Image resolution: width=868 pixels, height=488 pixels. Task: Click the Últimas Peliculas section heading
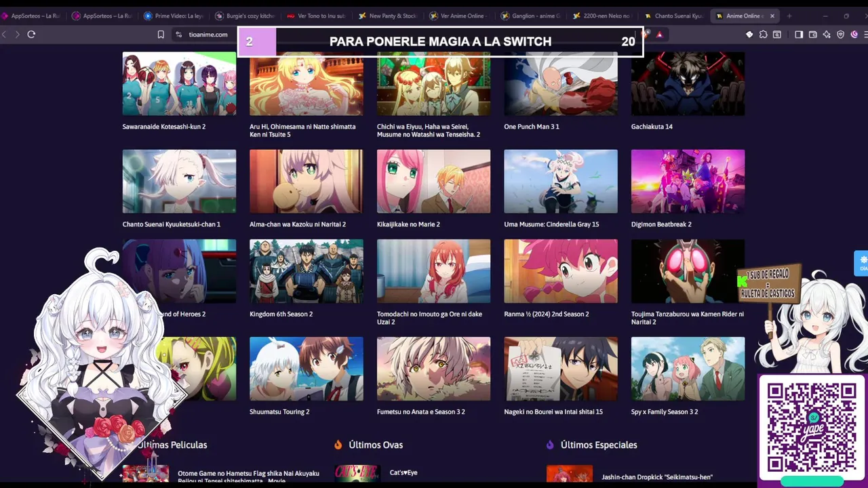coord(172,445)
